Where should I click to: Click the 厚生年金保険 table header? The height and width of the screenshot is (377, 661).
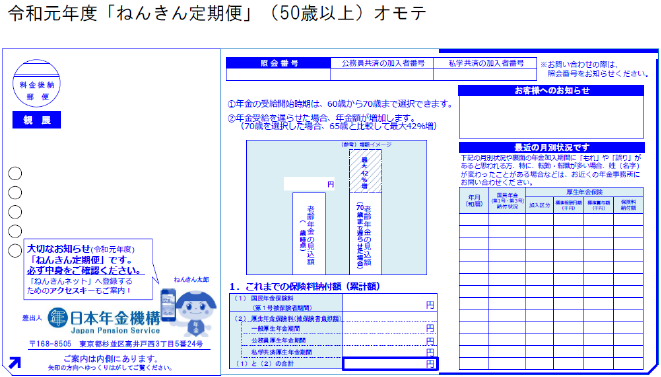coord(584,192)
